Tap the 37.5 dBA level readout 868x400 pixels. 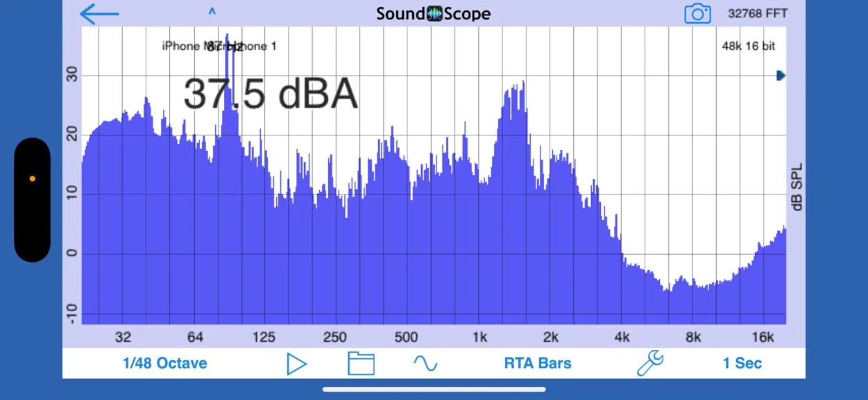click(271, 94)
